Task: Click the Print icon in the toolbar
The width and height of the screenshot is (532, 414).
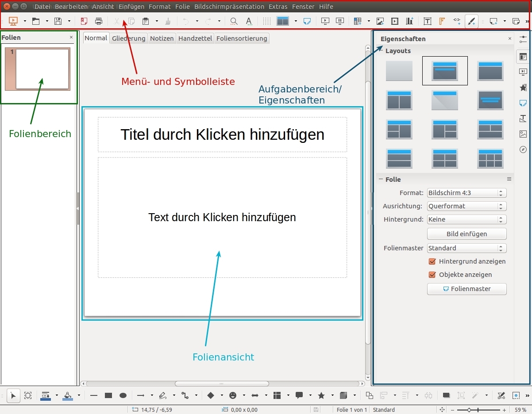Action: pyautogui.click(x=98, y=21)
